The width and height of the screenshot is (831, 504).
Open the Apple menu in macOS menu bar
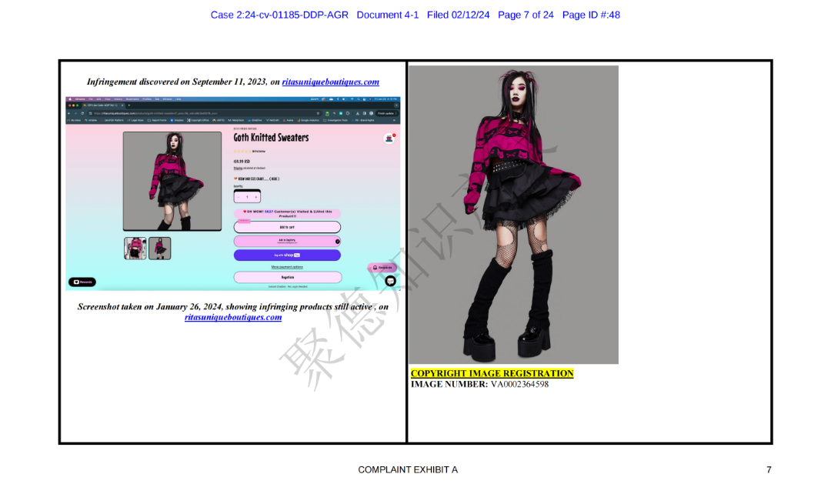pyautogui.click(x=70, y=99)
